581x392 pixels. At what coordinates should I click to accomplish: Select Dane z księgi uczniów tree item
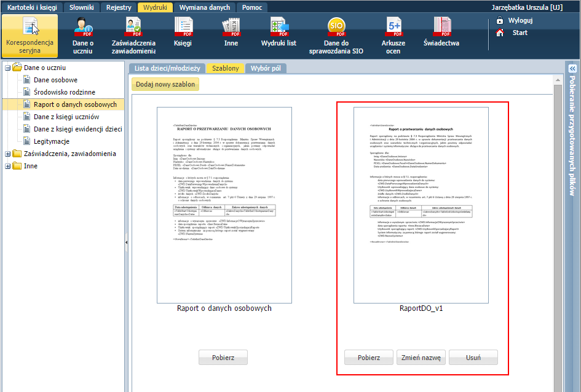[x=66, y=117]
